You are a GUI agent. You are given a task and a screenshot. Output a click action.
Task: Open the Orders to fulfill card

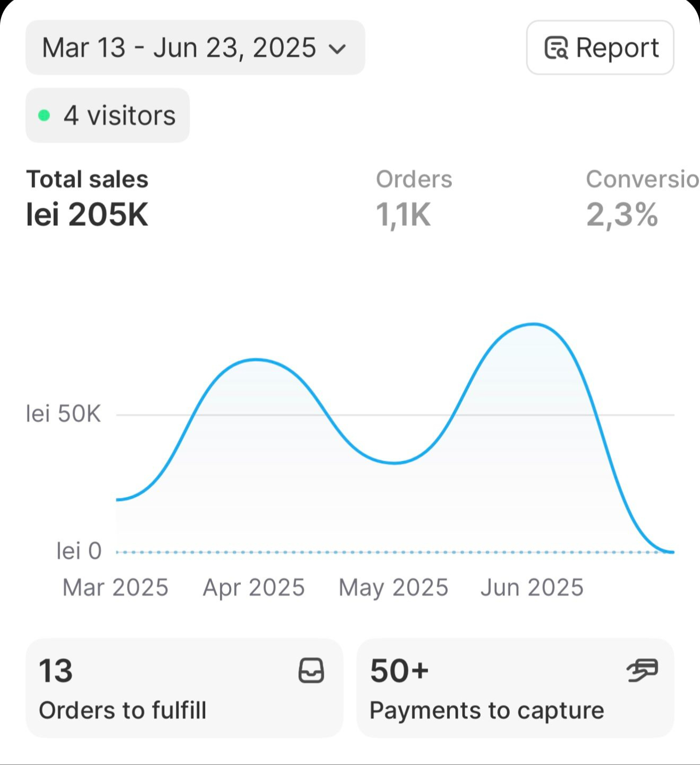click(184, 687)
